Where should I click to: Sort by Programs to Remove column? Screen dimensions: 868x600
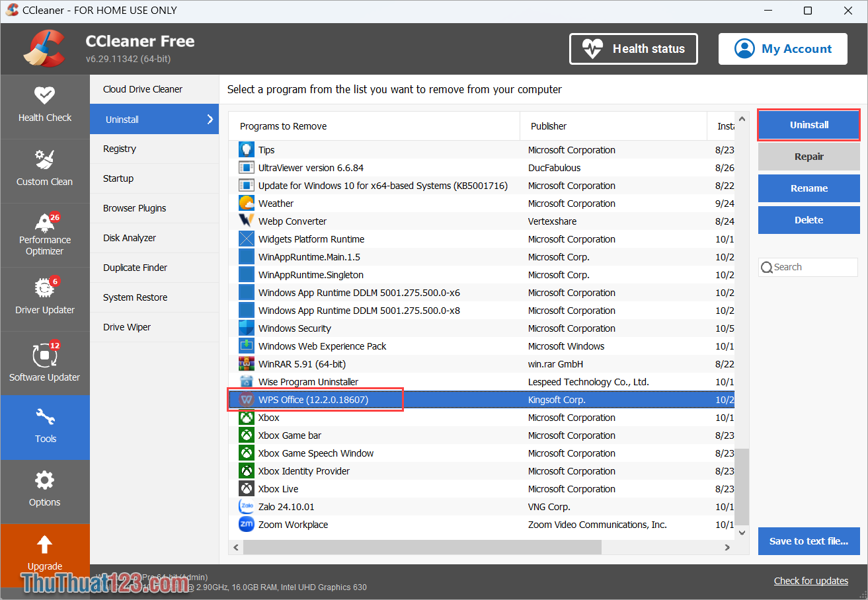375,126
